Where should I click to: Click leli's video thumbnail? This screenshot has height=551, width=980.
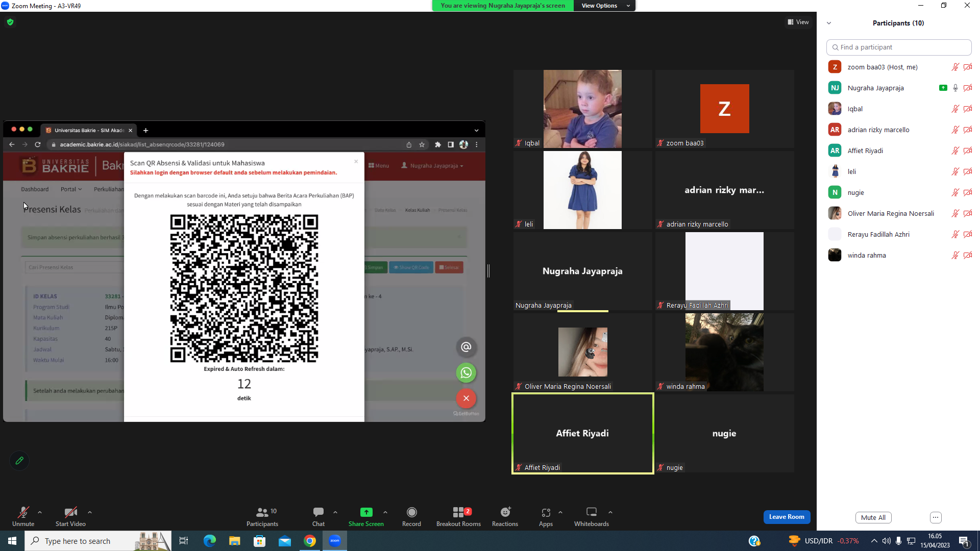pos(582,190)
